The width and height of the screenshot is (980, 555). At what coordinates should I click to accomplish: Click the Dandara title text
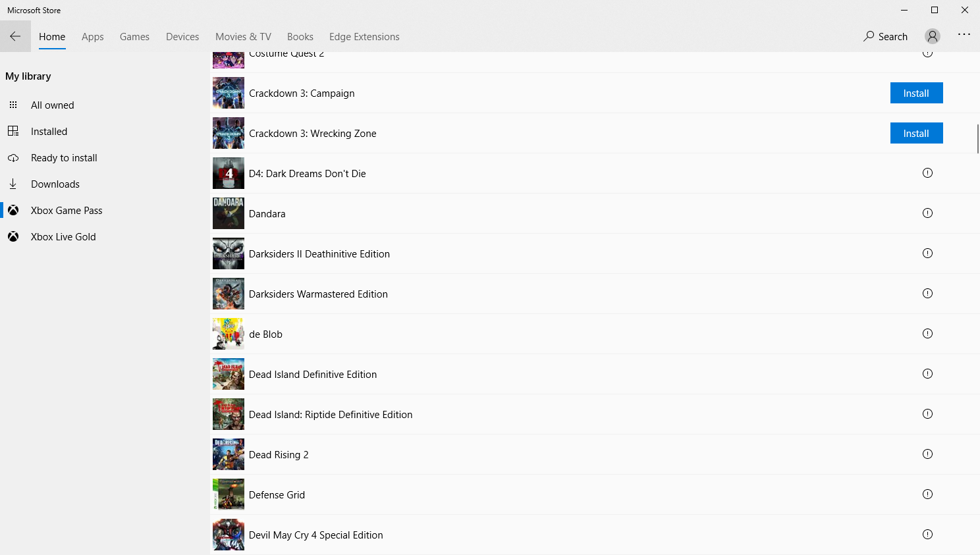click(267, 214)
